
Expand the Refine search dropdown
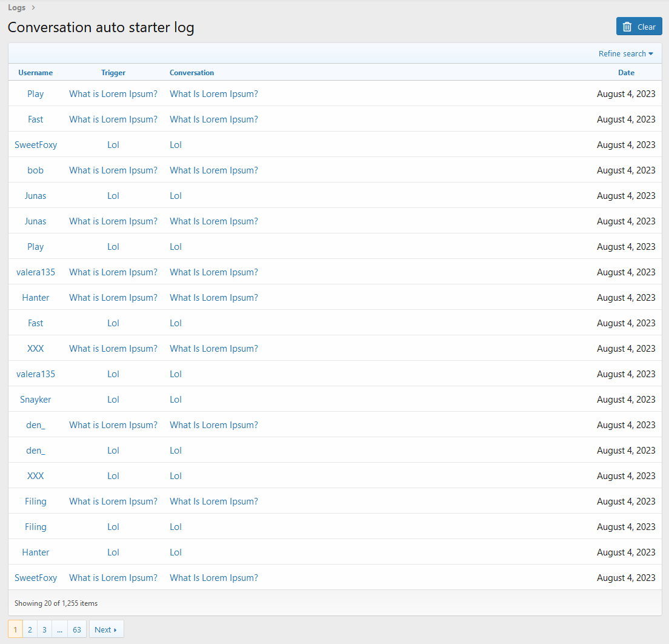[625, 54]
